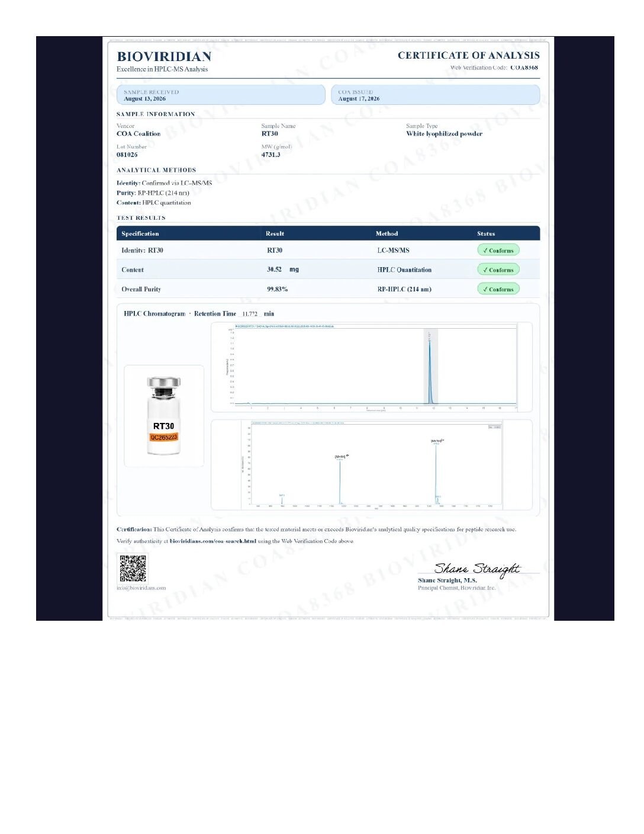This screenshot has width=644, height=834.
Task: Click the Principal Chemist title line
Action: tap(457, 588)
